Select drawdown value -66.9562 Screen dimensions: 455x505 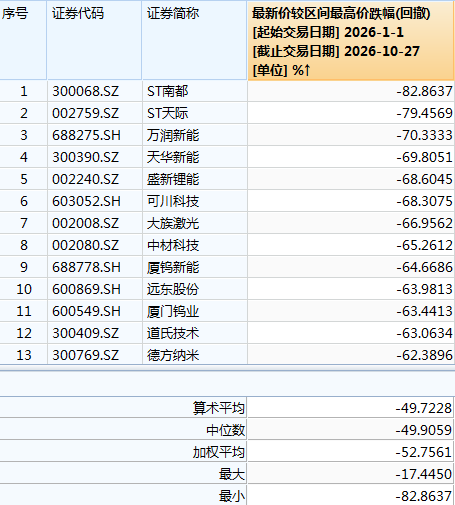tap(424, 223)
